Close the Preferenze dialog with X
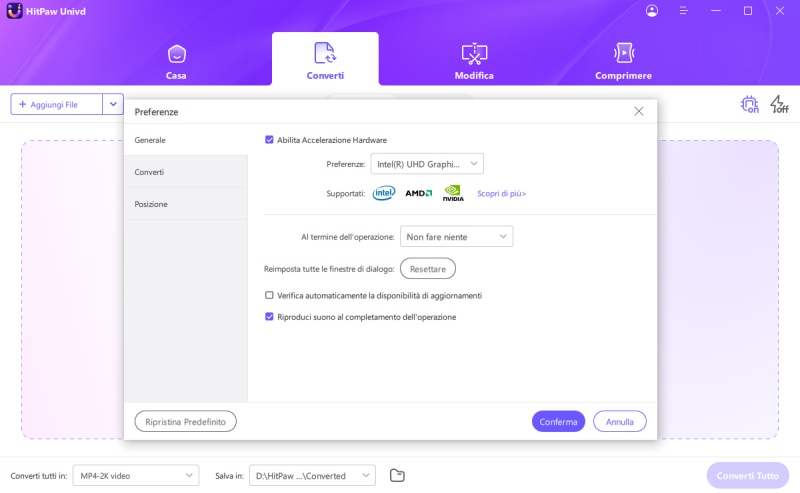The height and width of the screenshot is (493, 800). tap(639, 111)
